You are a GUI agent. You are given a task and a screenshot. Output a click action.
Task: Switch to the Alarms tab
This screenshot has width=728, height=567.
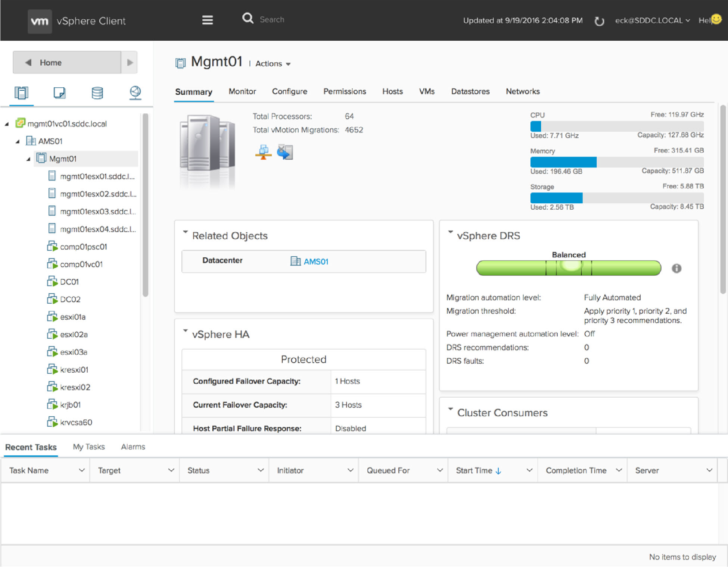pos(133,447)
